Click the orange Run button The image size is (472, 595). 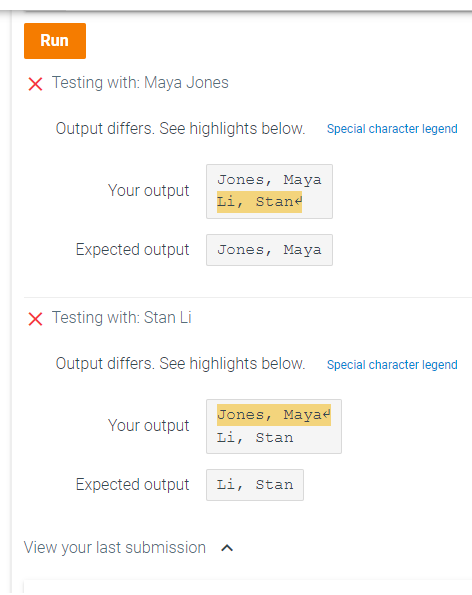55,41
